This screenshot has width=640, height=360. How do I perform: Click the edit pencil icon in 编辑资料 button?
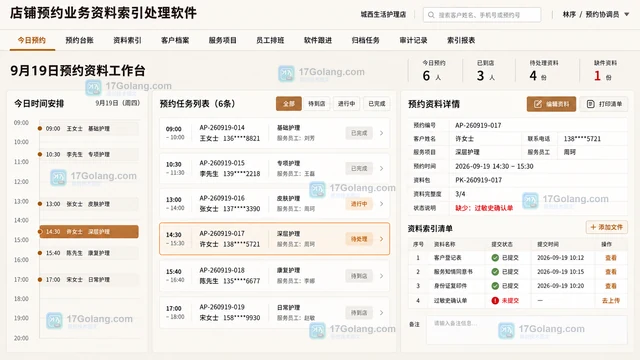tap(538, 104)
